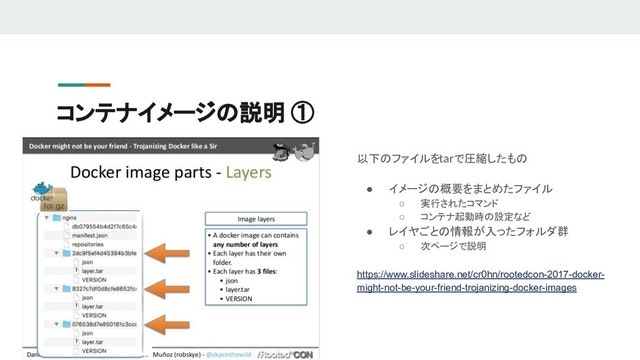Select the manifest.json file name
This screenshot has width=640, height=360.
(90, 236)
